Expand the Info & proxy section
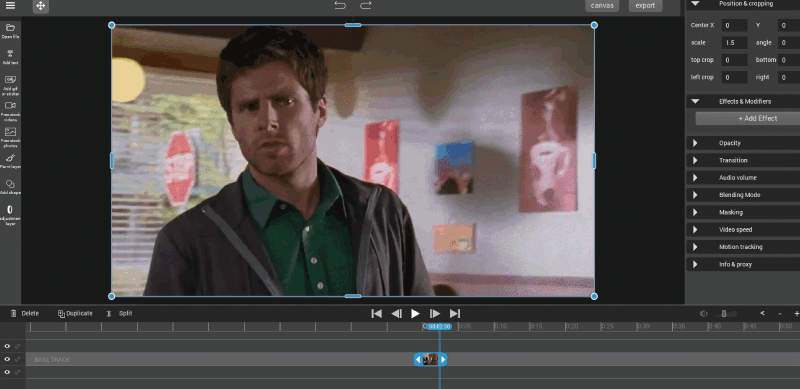800x389 pixels. tap(695, 264)
